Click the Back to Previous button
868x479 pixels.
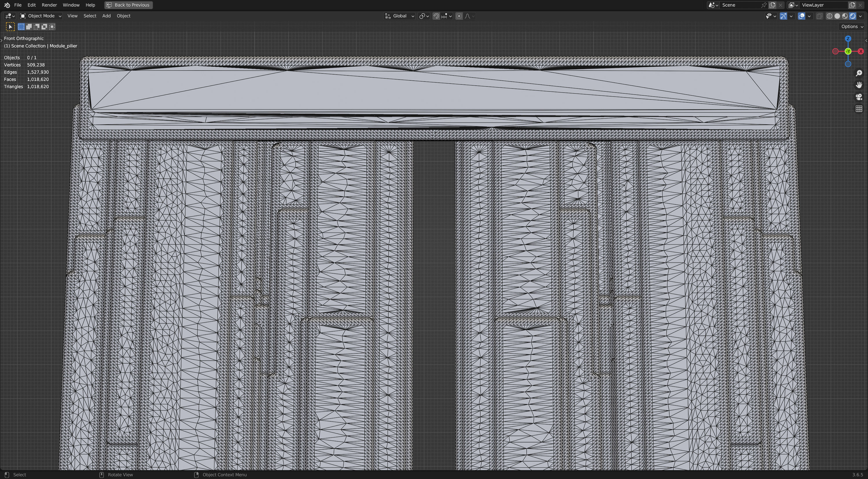click(128, 5)
